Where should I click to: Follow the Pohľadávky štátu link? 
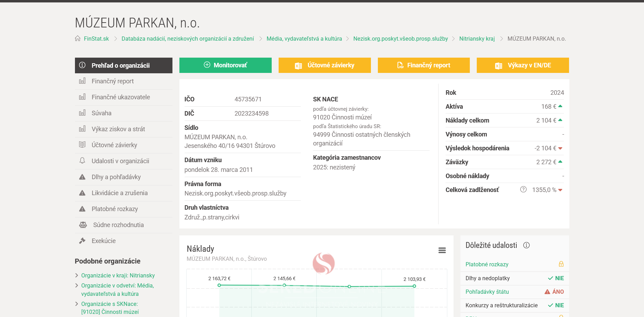coord(487,292)
